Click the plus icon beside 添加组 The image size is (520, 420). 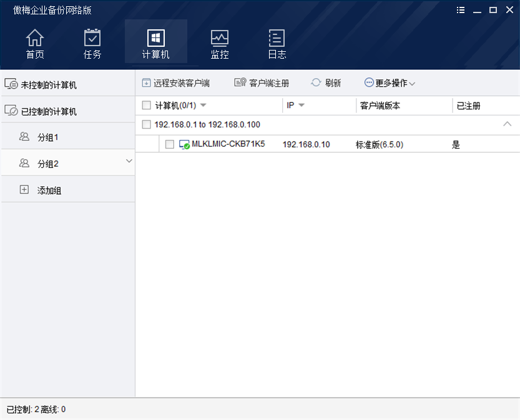tap(24, 190)
